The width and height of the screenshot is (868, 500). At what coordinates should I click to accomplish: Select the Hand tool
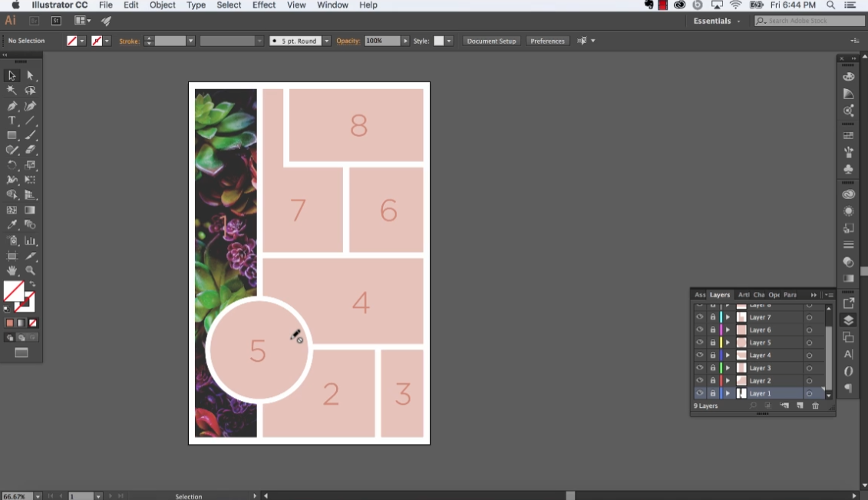point(12,271)
